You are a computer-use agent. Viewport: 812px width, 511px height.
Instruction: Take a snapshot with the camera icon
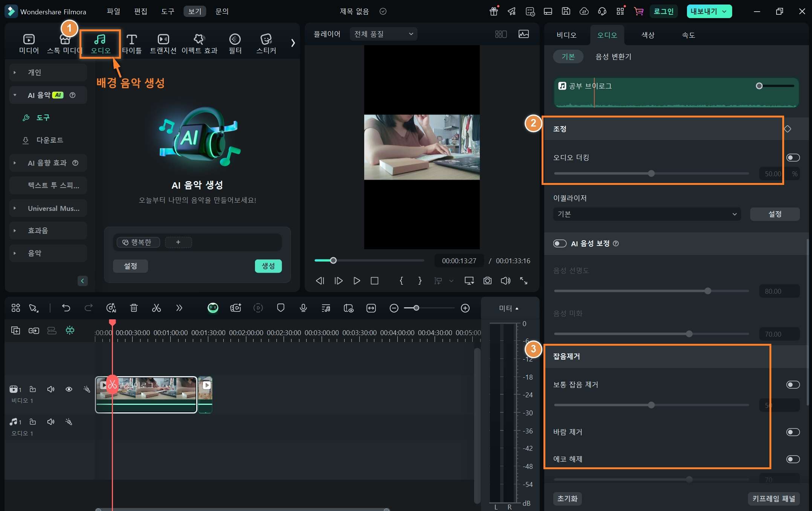(x=487, y=281)
